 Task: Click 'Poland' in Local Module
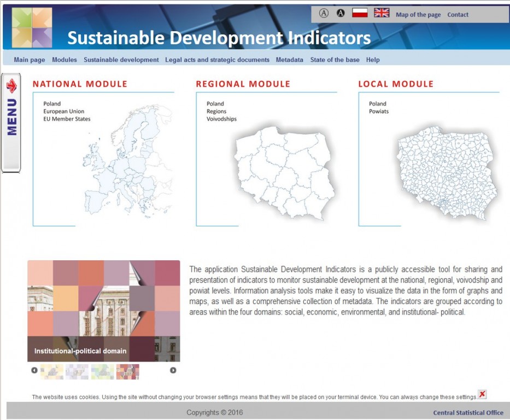tap(378, 104)
